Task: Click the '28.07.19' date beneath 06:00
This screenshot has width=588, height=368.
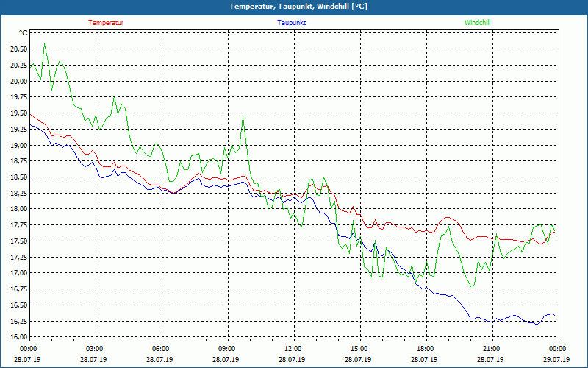Action: coord(159,360)
